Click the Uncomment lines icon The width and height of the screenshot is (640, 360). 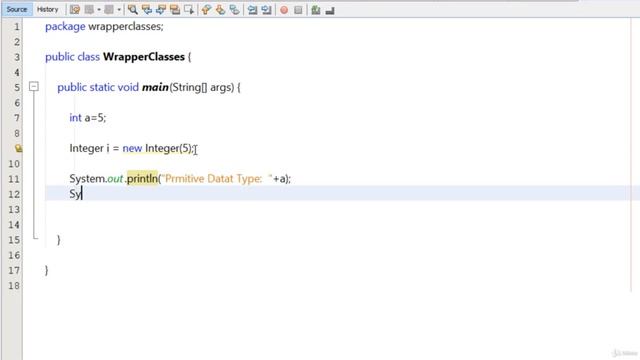click(x=330, y=10)
